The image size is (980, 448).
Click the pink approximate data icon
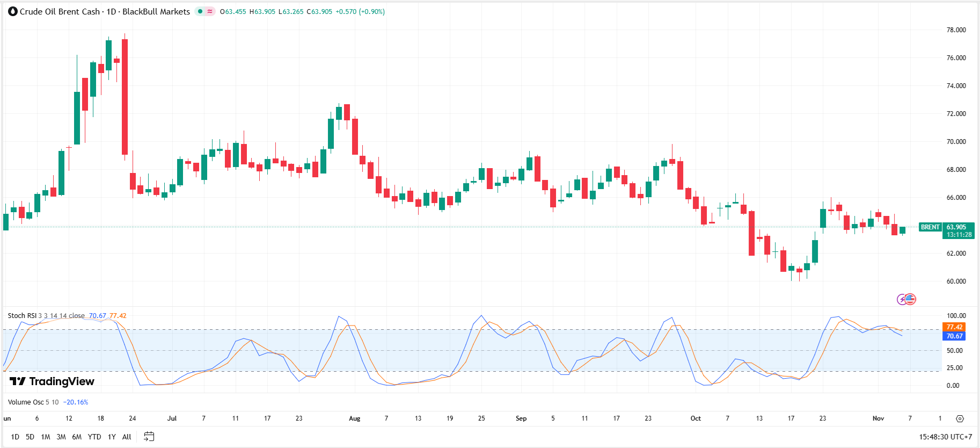point(210,11)
